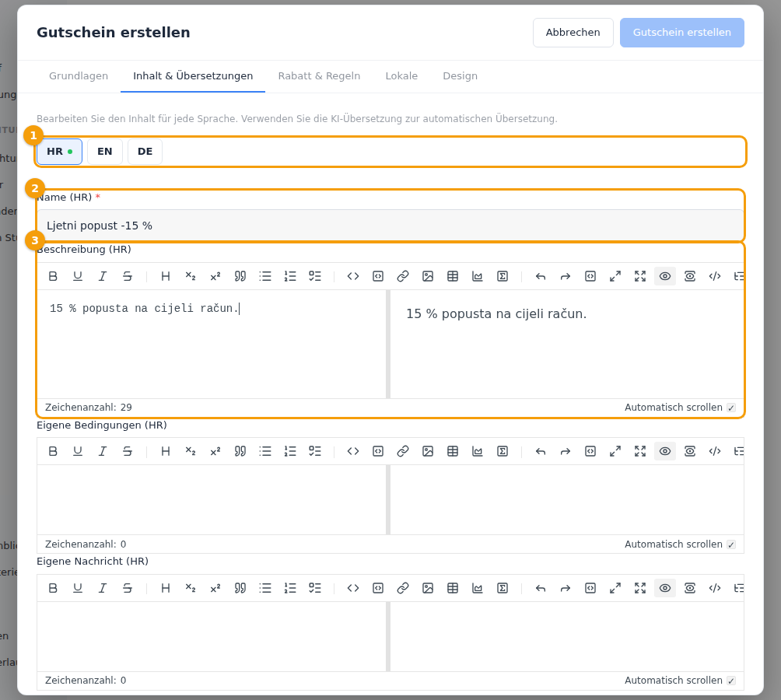Image resolution: width=781 pixels, height=700 pixels.
Task: Toggle page fullscreen in Eigene Bedingungen editor
Action: [615, 452]
